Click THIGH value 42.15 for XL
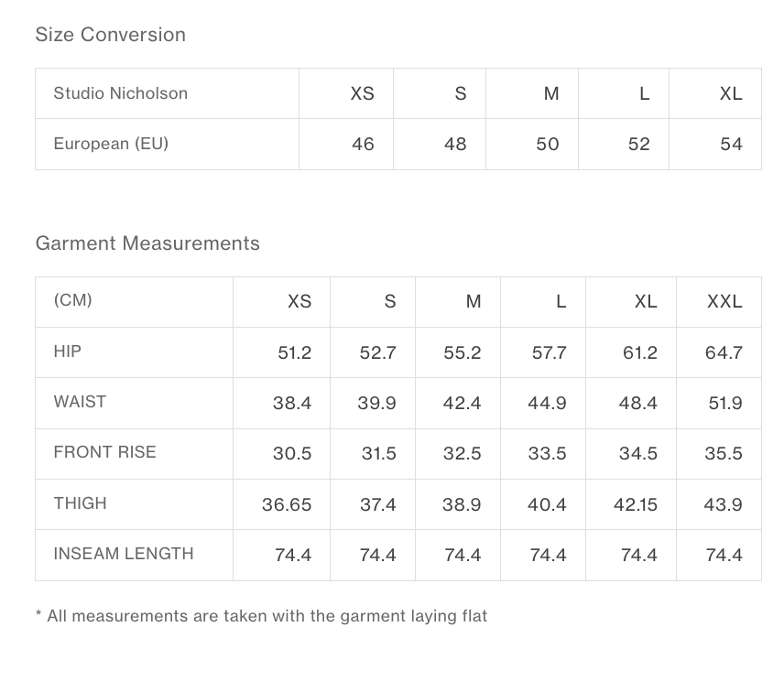The height and width of the screenshot is (692, 784). coord(636,504)
